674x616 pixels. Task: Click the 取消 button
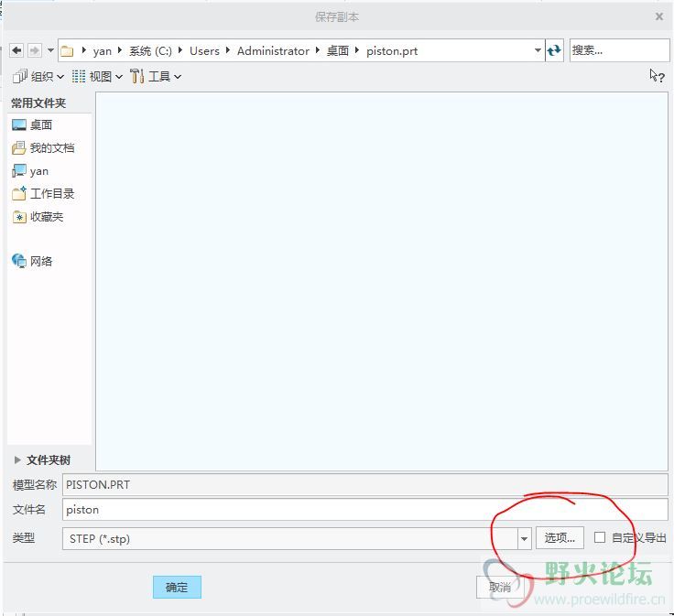(500, 588)
